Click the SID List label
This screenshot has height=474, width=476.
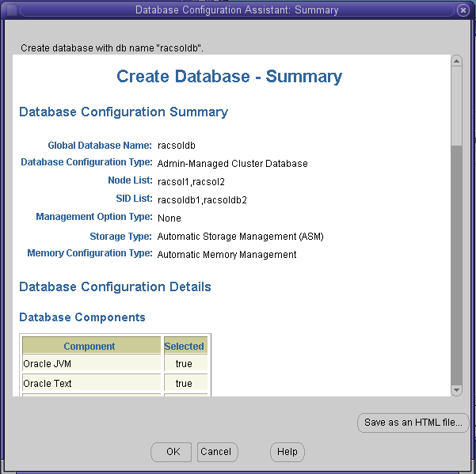pyautogui.click(x=134, y=199)
